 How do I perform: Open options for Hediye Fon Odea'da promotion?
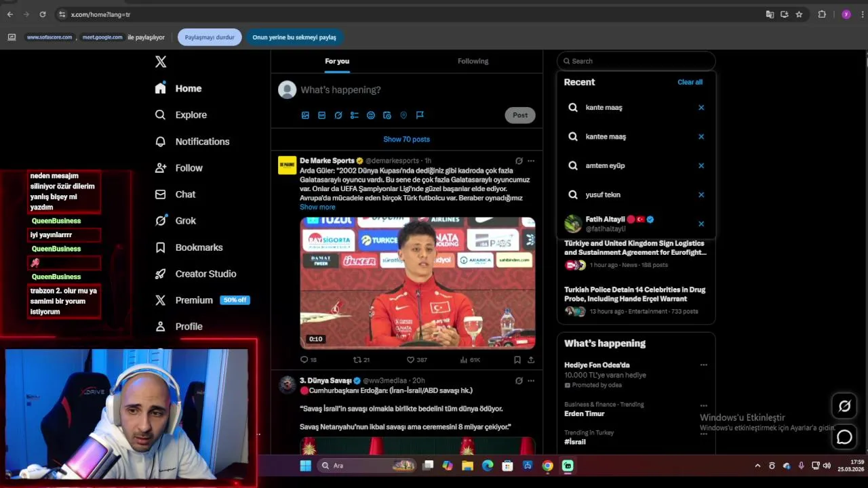tap(703, 365)
